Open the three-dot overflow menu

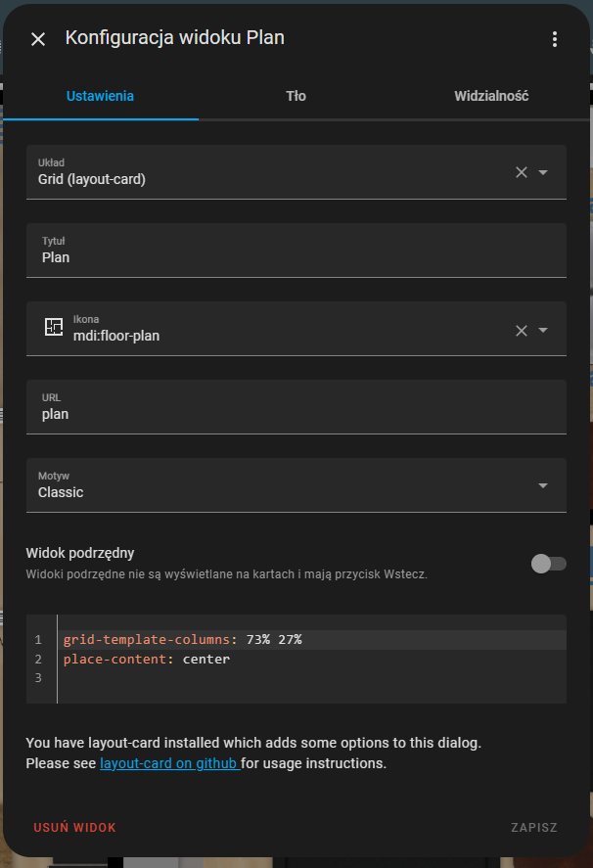coord(554,39)
